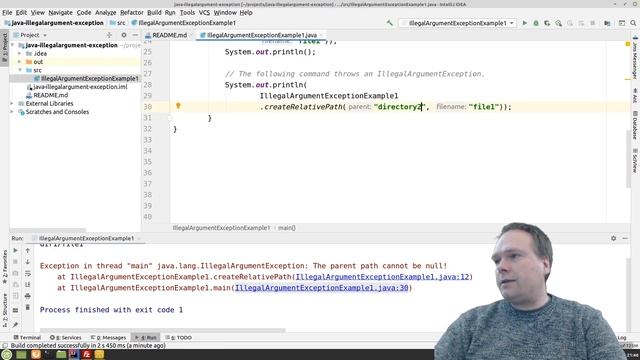The width and height of the screenshot is (640, 360).
Task: Click the Run console horizontal scrollbar
Action: click(x=162, y=330)
